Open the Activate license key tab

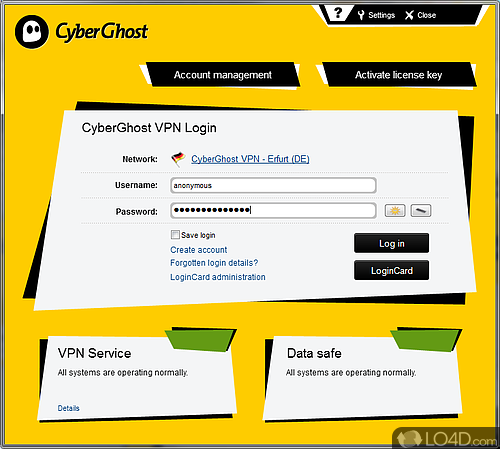[398, 75]
